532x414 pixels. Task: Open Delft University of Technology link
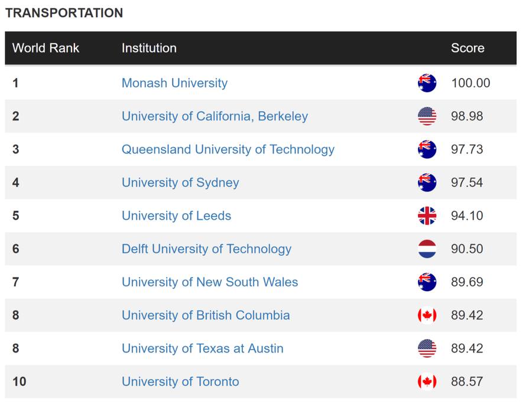(x=206, y=249)
